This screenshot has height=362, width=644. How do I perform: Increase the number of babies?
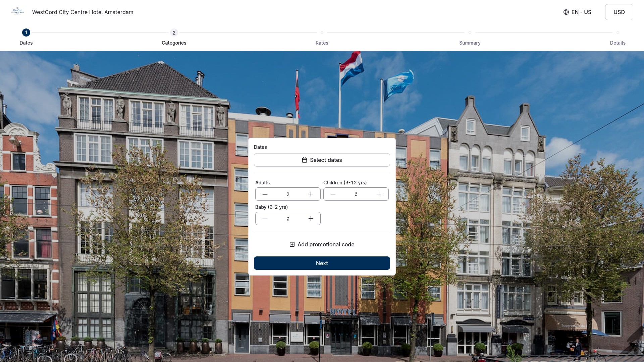click(311, 219)
